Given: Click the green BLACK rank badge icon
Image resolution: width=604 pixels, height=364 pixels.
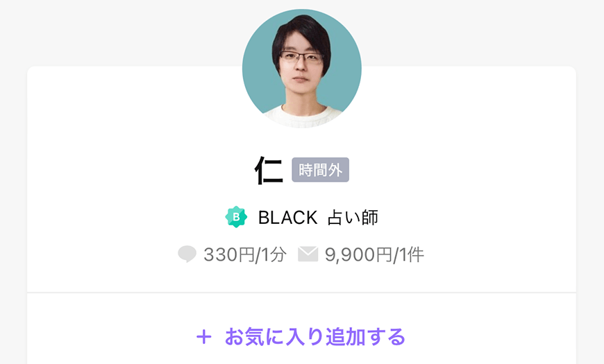Looking at the screenshot, I should click(236, 217).
